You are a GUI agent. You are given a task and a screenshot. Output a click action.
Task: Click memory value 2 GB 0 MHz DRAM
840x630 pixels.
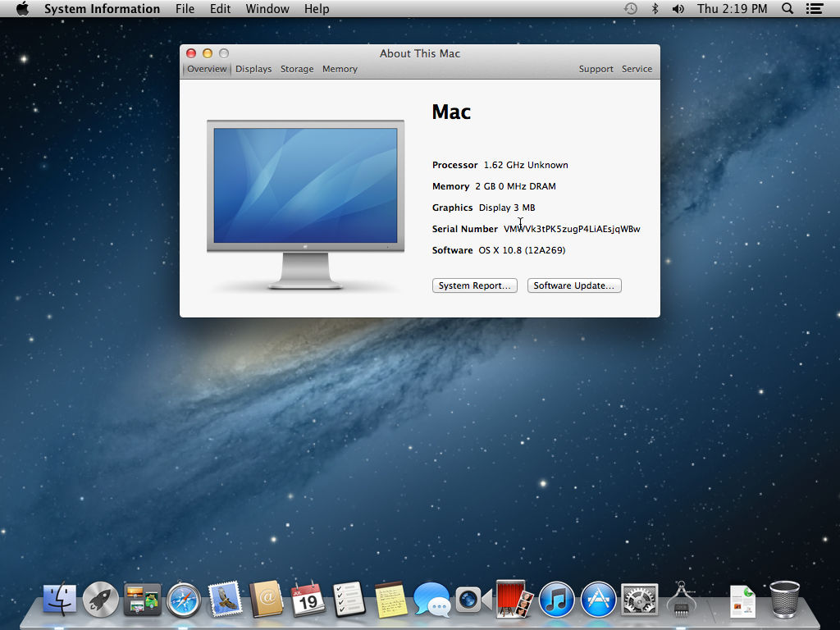[515, 186]
